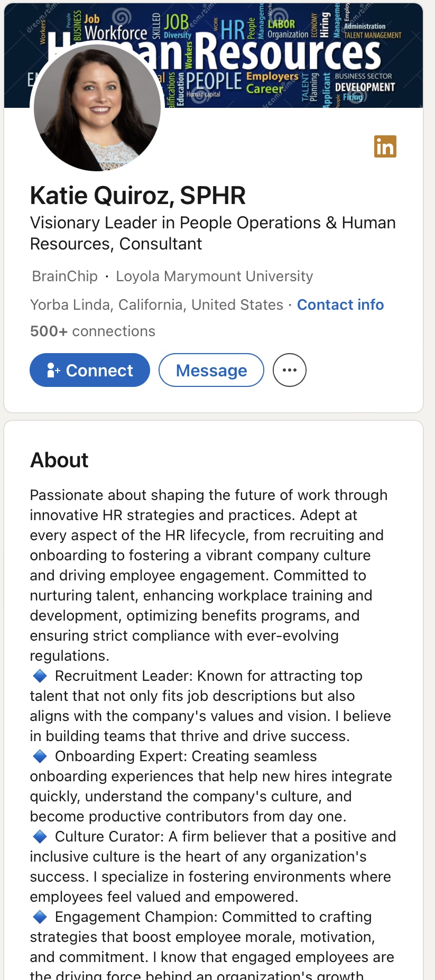Click the gold LinkedIn premium badge icon
435x980 pixels.
[385, 146]
